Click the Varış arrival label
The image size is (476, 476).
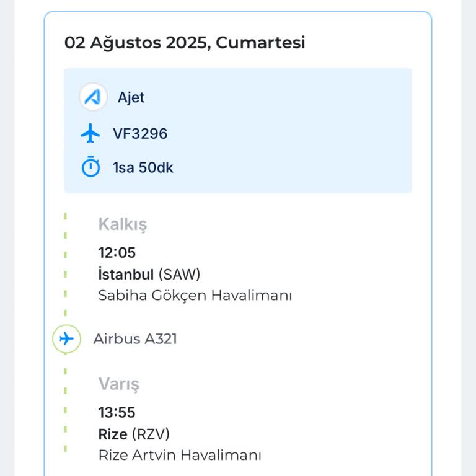point(118,384)
